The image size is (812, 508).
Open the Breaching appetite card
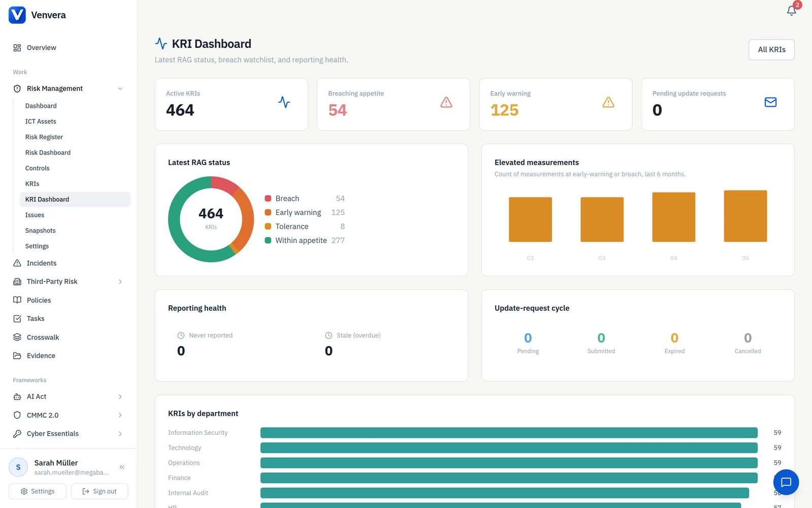tap(393, 104)
